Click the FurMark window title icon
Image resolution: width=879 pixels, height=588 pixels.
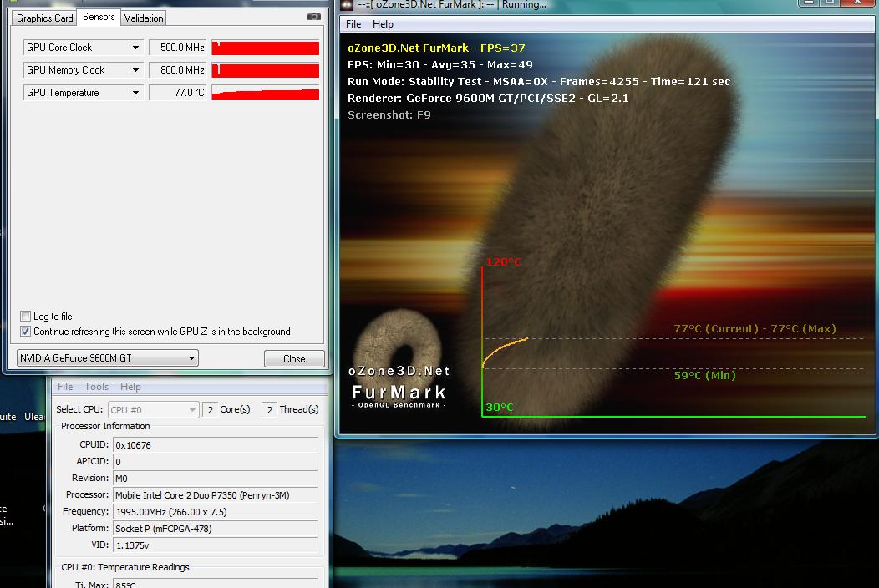pyautogui.click(x=347, y=5)
